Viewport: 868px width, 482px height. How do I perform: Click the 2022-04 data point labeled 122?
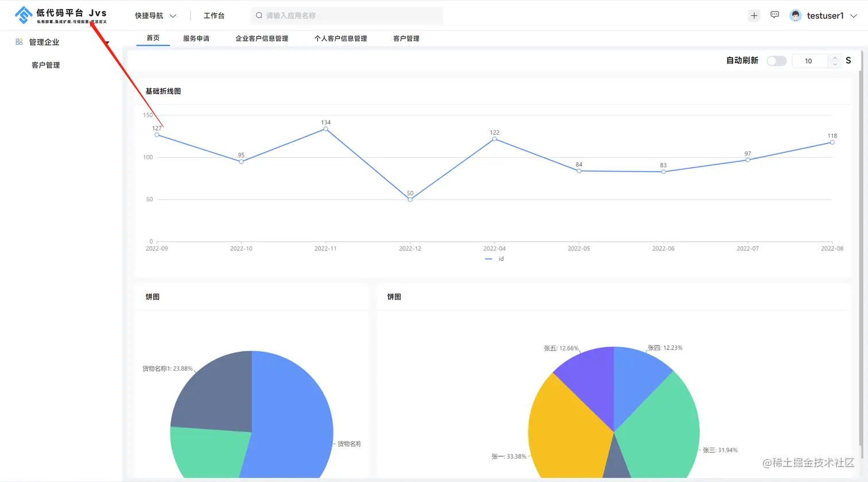[494, 139]
